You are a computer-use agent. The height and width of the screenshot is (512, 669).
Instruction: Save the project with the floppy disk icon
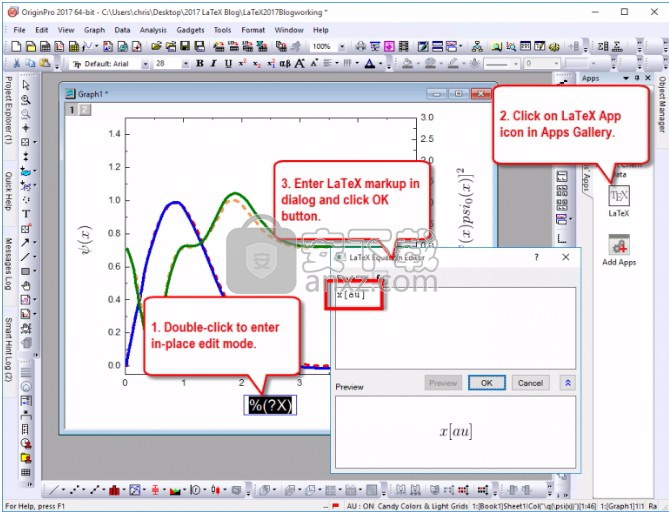point(185,47)
